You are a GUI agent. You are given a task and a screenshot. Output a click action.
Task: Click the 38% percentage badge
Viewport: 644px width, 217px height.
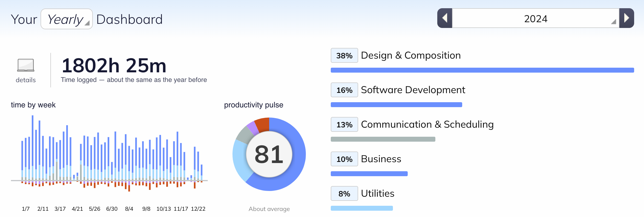pyautogui.click(x=344, y=55)
